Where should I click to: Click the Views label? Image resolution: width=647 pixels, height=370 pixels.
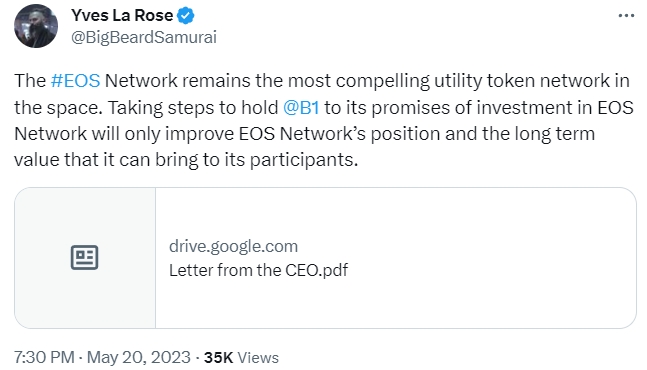[258, 358]
